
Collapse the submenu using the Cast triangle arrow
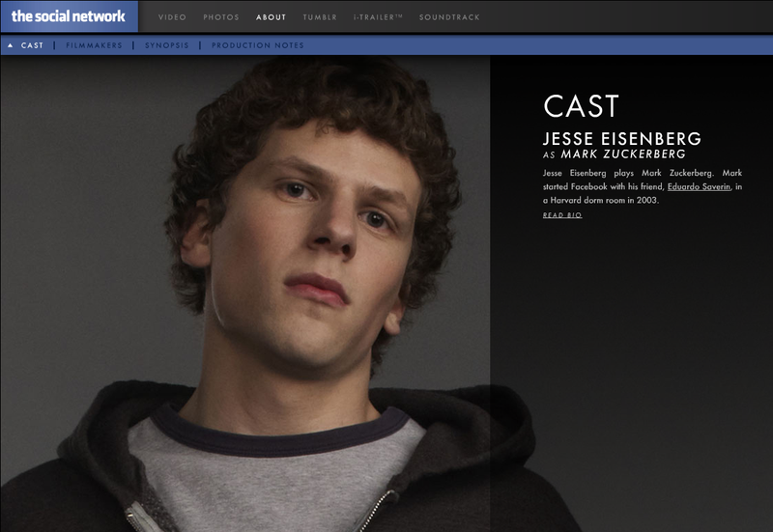point(10,45)
